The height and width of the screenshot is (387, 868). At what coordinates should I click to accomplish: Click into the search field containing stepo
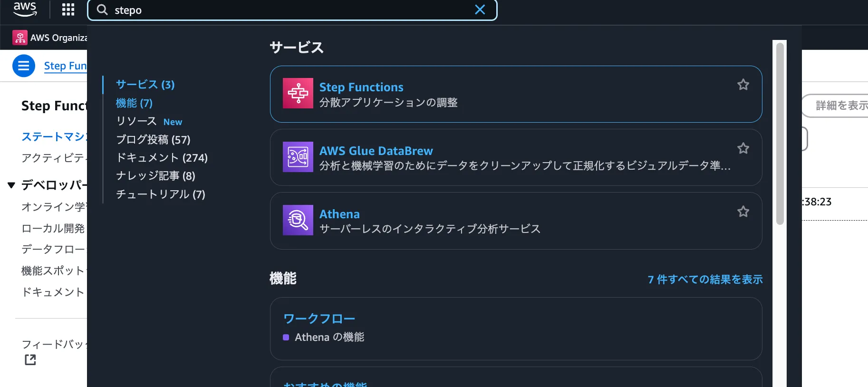point(285,10)
